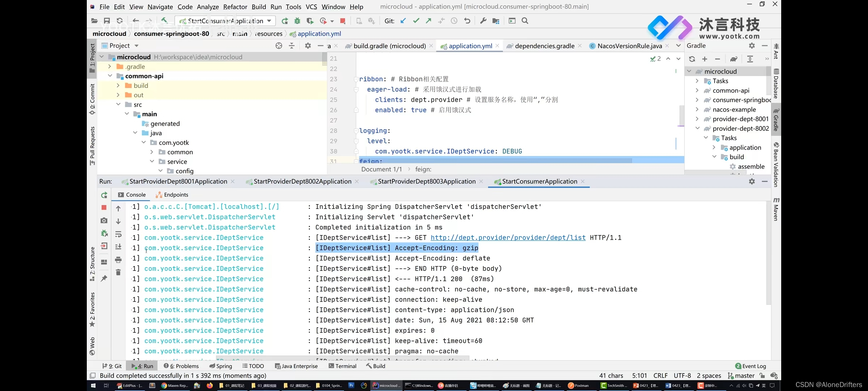Toggle scroll to end of console
868x391 pixels.
coord(118,247)
